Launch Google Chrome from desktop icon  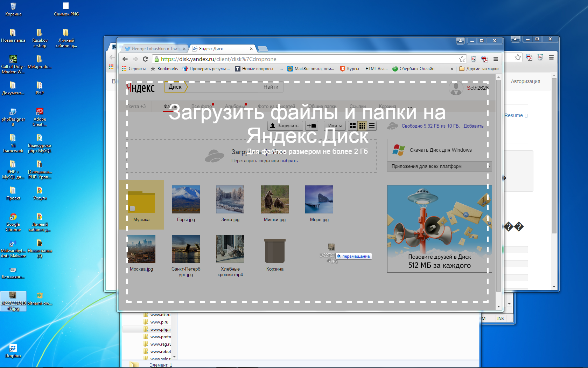[x=13, y=222]
